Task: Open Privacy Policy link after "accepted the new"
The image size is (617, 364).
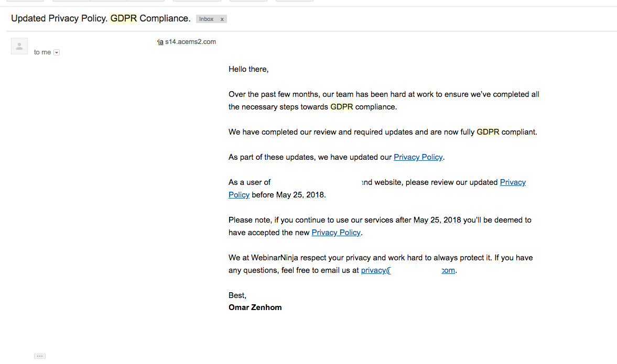Action: tap(336, 233)
